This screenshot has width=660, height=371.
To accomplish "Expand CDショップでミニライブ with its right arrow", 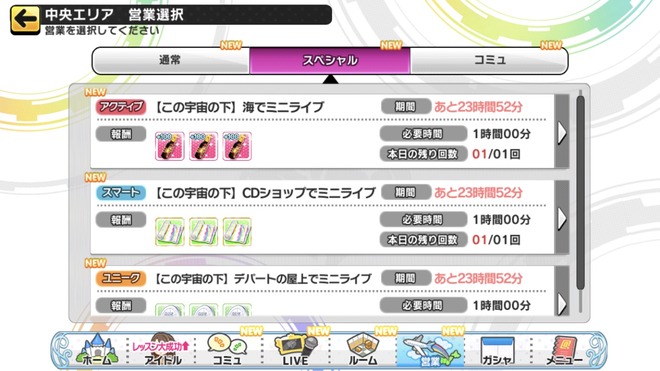I will coord(562,218).
